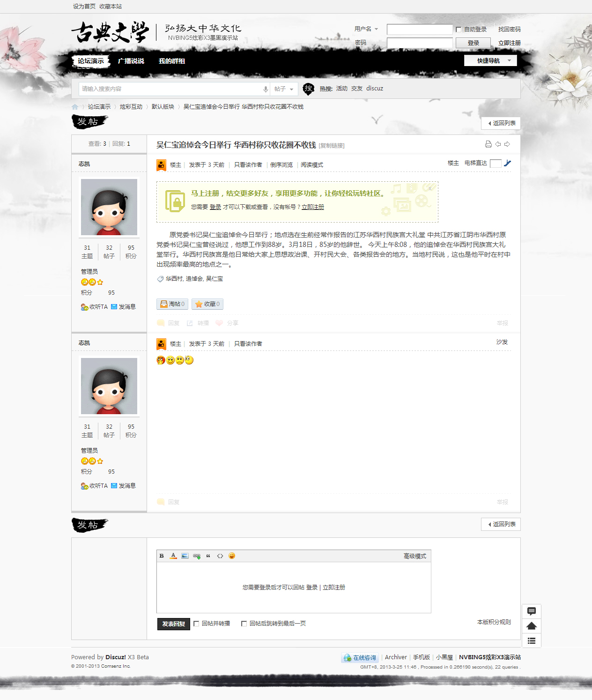This screenshot has width=592, height=700.
Task: Click the 炫彩互动 breadcrumb link
Action: (131, 107)
